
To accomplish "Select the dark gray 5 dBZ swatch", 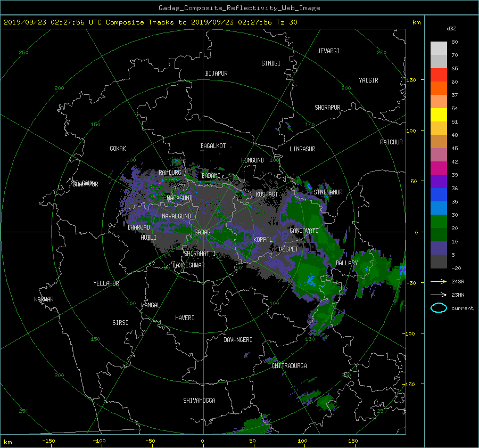I will [439, 262].
